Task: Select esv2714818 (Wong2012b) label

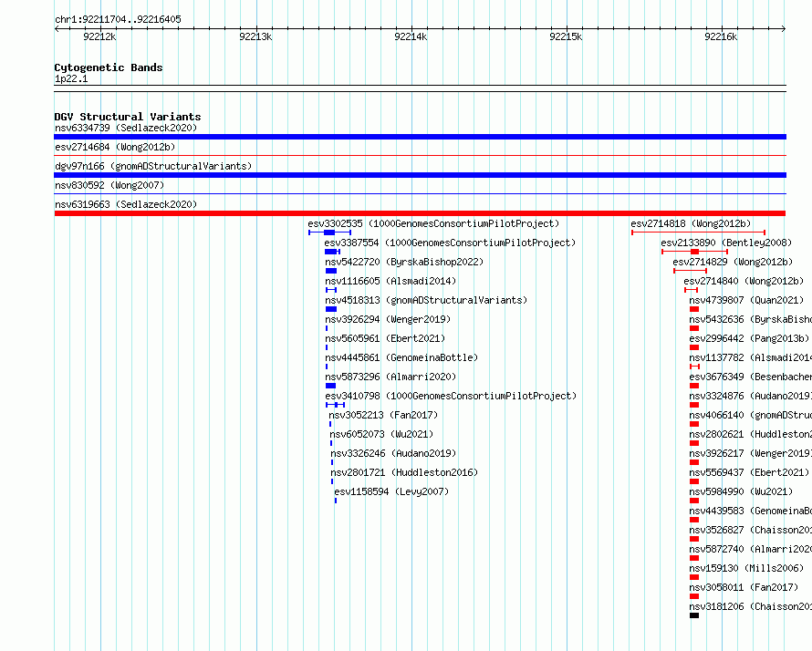Action: tap(691, 223)
